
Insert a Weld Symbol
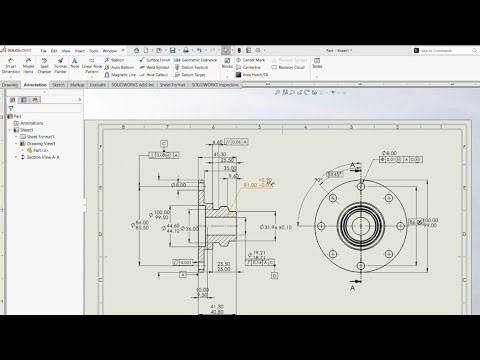pos(154,67)
